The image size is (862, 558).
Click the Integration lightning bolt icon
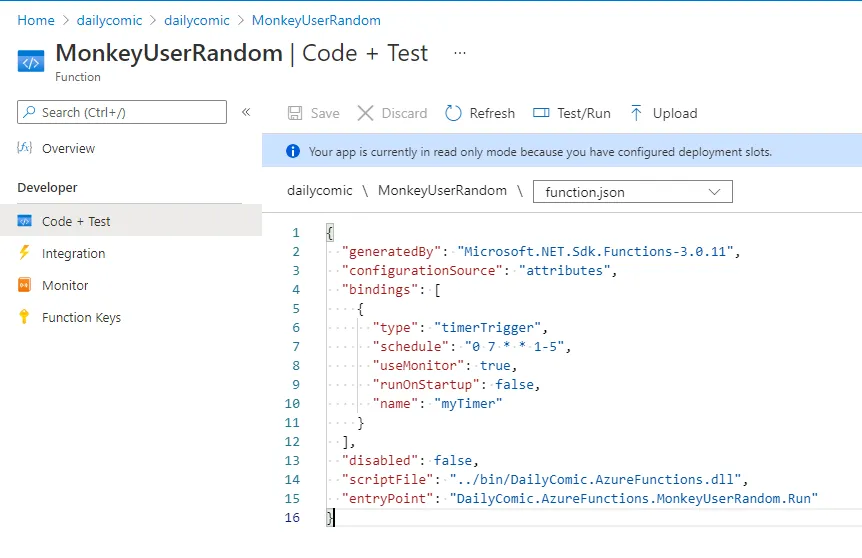tap(24, 252)
